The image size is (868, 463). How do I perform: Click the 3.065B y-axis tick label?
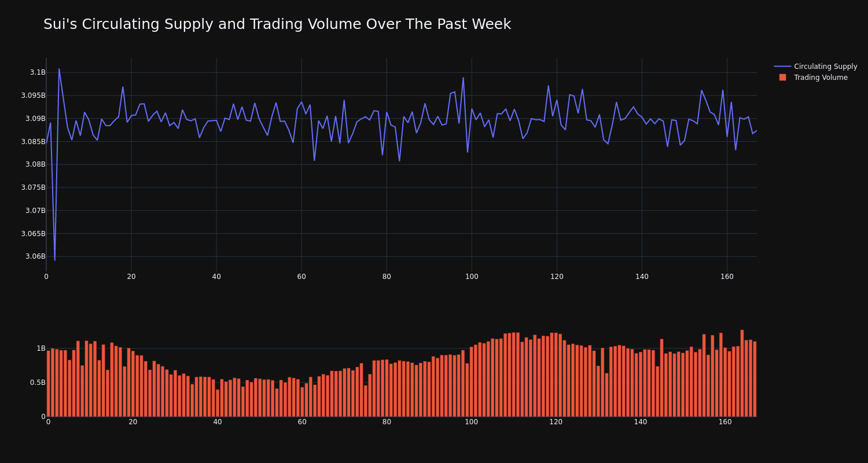(33, 234)
